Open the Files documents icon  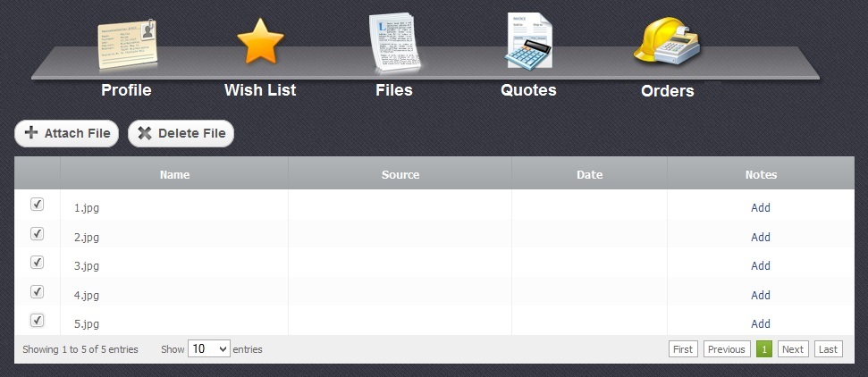(x=394, y=43)
